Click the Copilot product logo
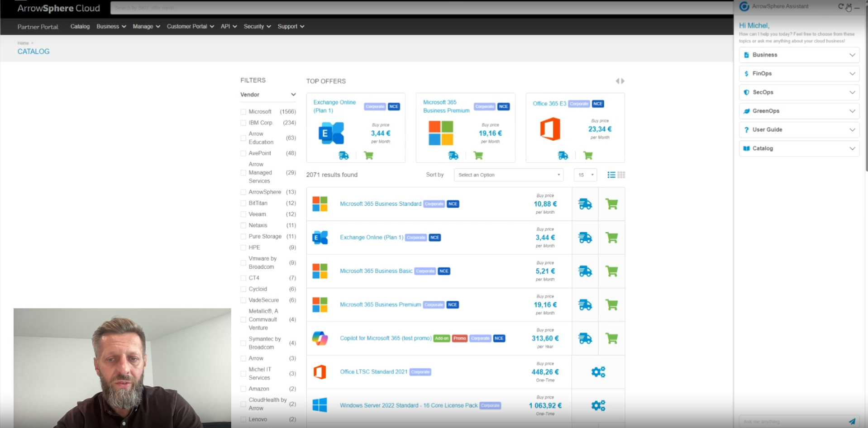 point(320,338)
